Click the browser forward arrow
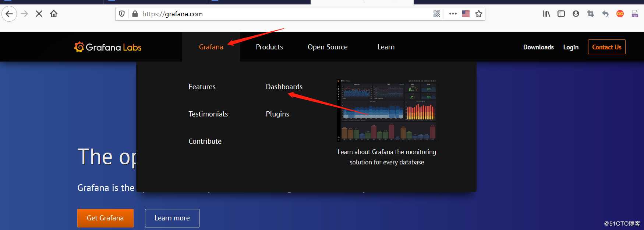 (24, 14)
